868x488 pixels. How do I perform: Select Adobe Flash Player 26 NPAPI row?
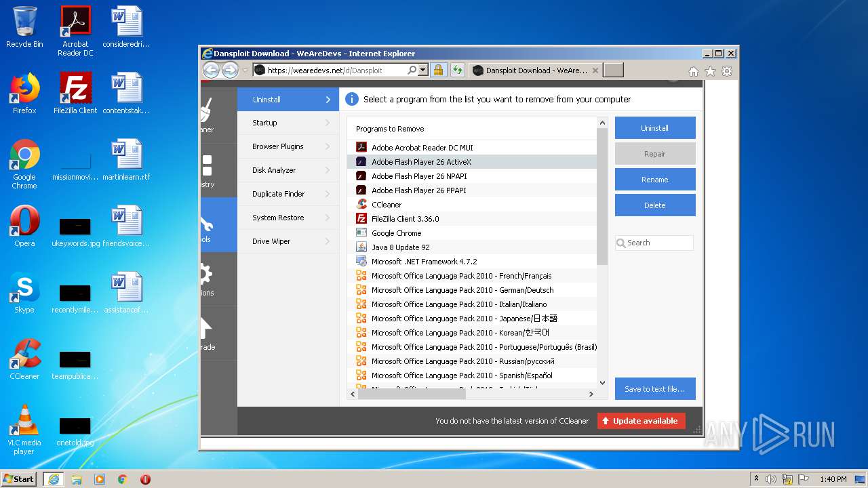(x=472, y=176)
